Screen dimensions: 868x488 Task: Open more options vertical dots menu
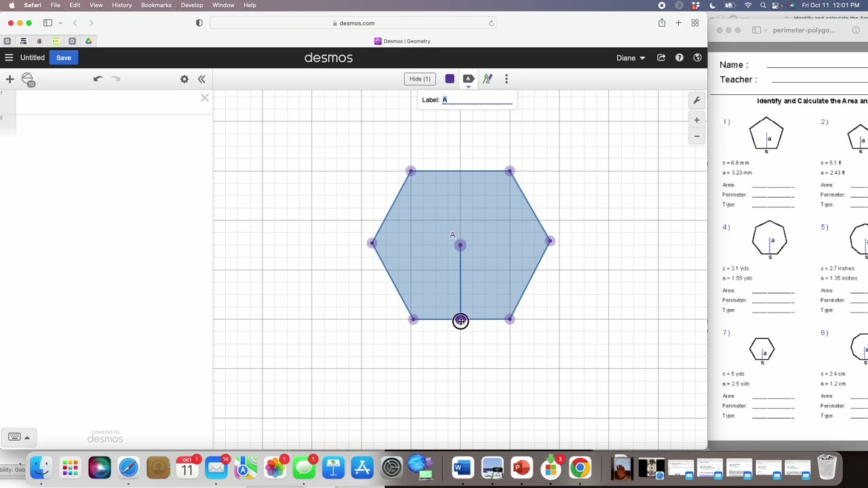click(x=506, y=79)
